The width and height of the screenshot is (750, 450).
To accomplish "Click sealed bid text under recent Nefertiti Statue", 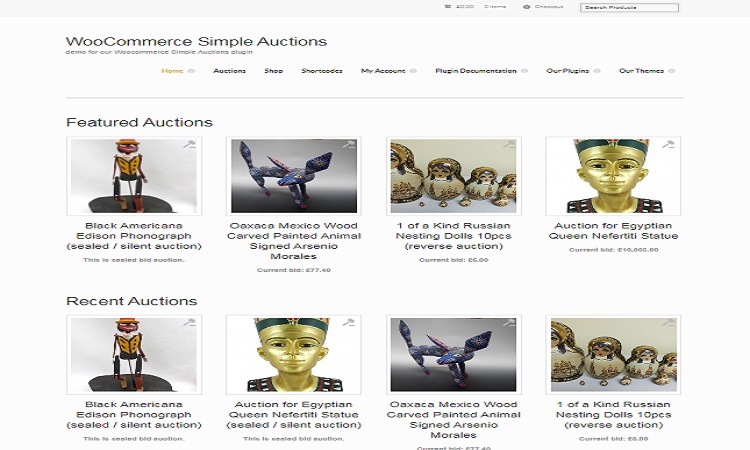I will pos(294,439).
